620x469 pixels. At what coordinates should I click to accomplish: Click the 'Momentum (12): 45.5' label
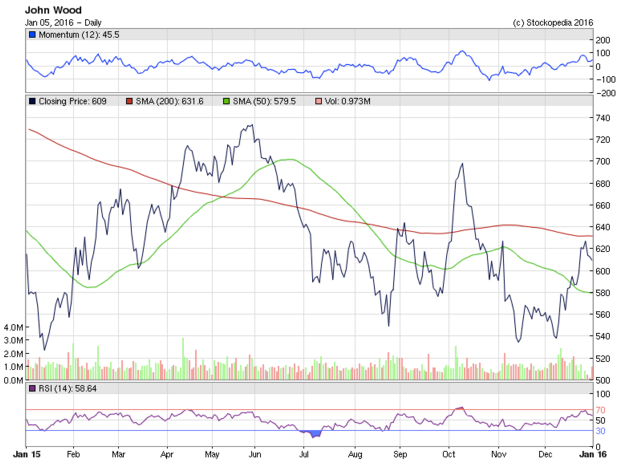coord(79,35)
